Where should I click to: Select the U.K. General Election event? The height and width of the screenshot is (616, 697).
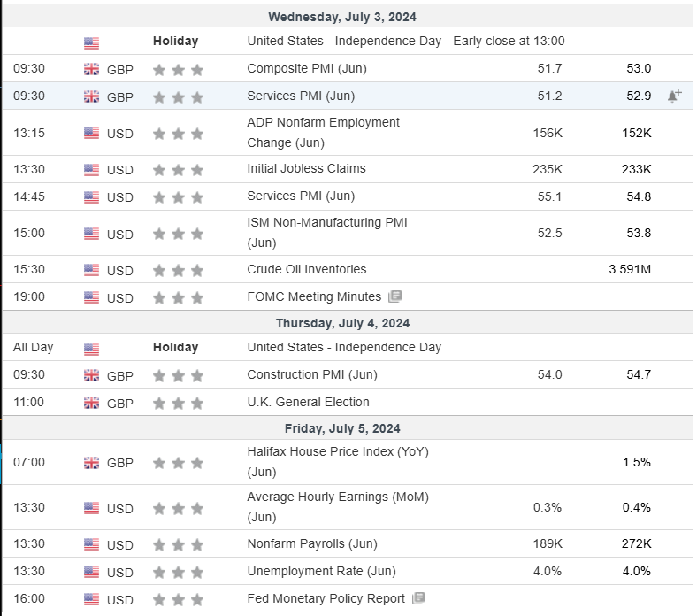(308, 402)
